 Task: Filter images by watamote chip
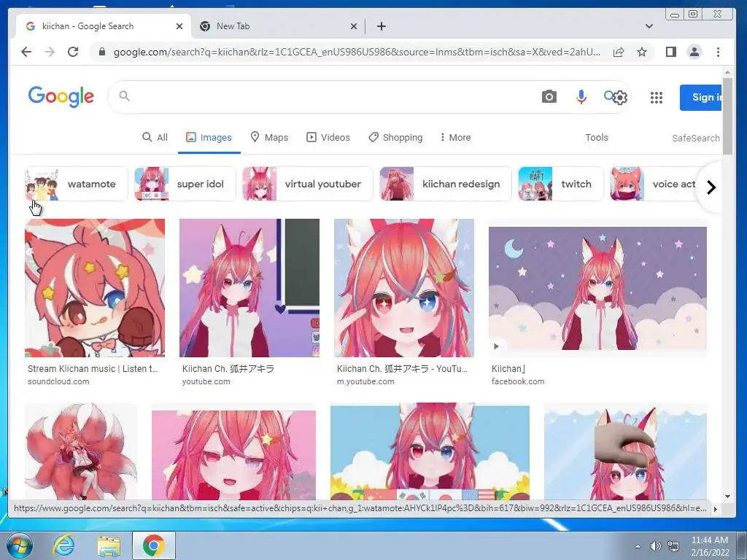coord(76,184)
